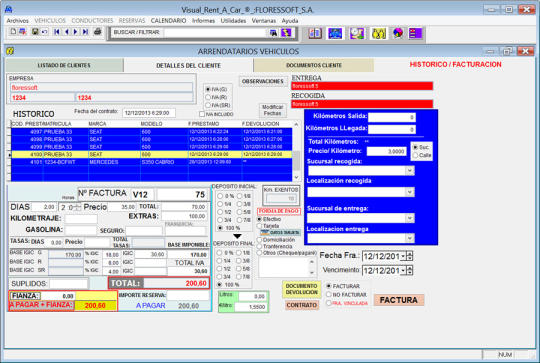Click the Kilómetros Salida input field

(392, 117)
